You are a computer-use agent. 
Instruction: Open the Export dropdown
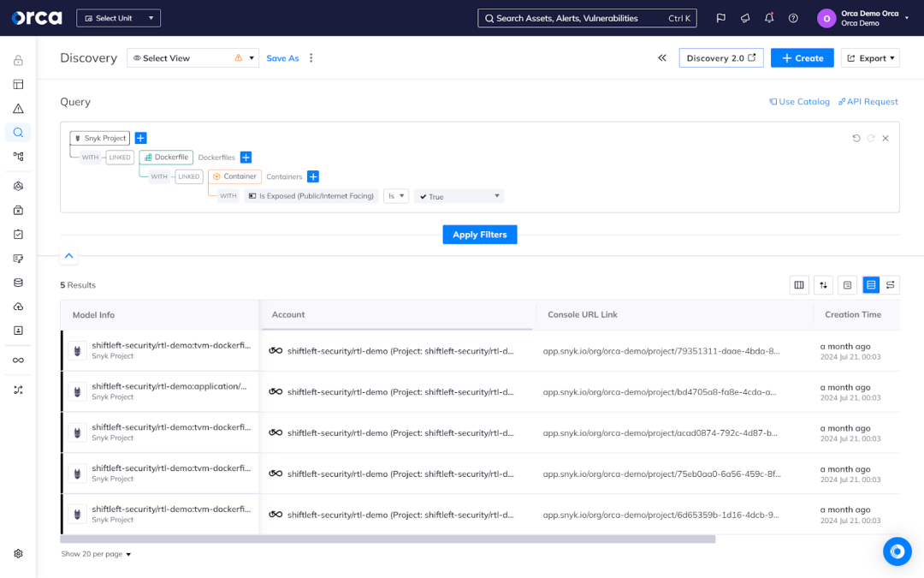tap(870, 58)
